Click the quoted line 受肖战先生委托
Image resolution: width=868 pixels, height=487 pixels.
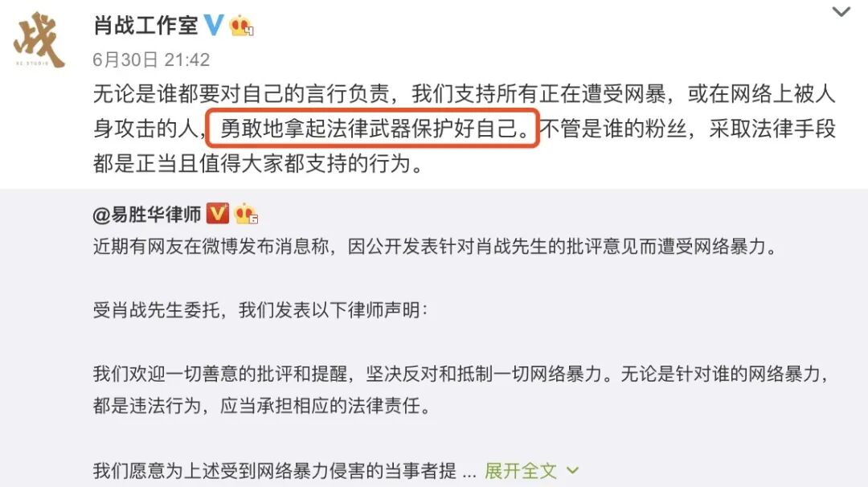click(260, 310)
